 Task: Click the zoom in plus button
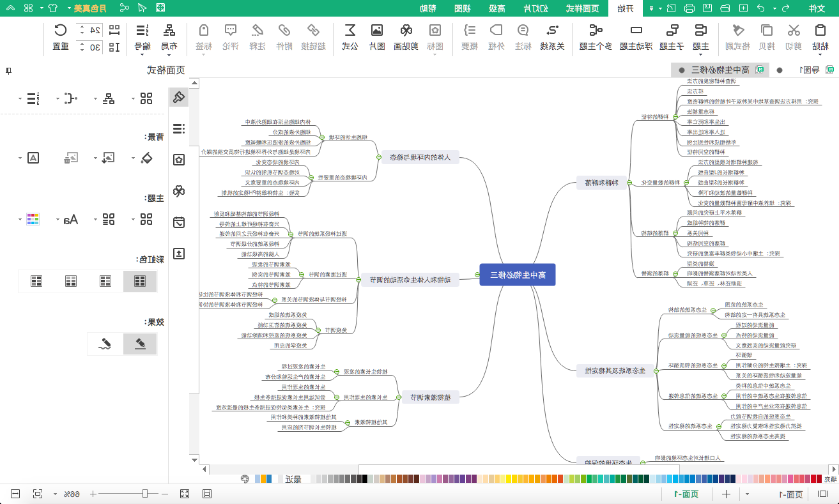93,494
